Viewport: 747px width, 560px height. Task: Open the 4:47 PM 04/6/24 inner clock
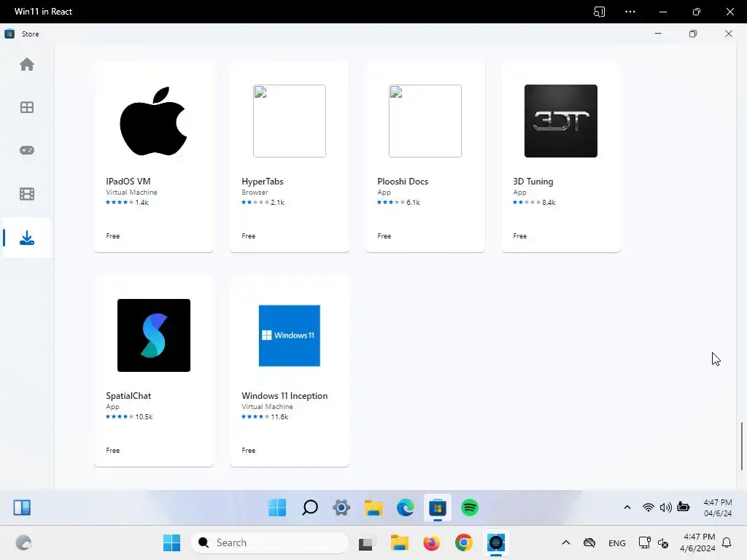click(718, 507)
